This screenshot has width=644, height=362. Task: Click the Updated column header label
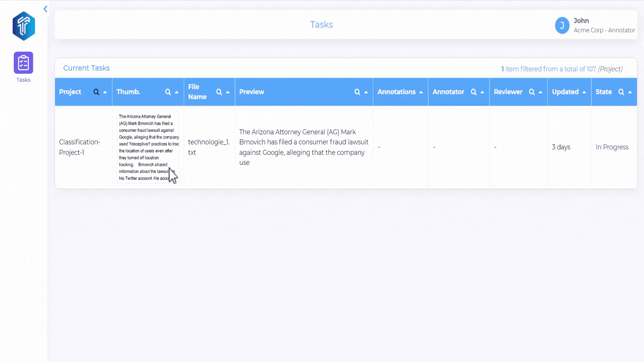click(565, 92)
